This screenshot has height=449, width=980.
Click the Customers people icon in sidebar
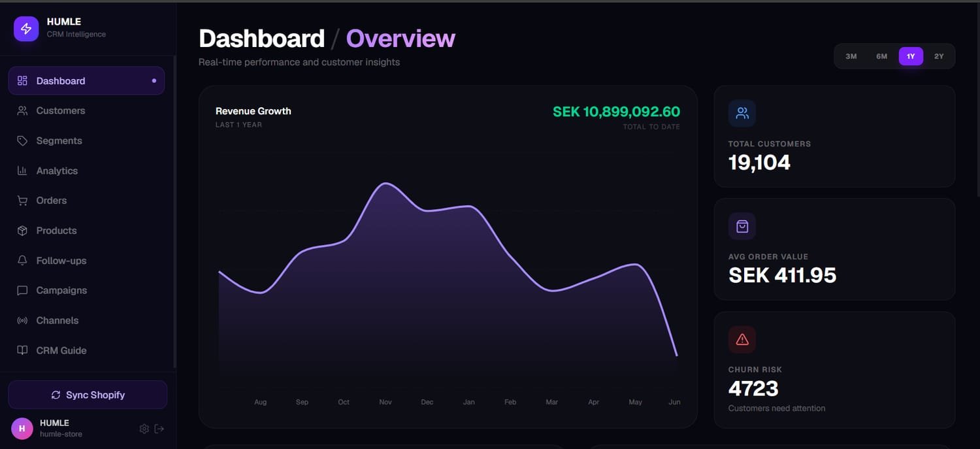coord(22,110)
